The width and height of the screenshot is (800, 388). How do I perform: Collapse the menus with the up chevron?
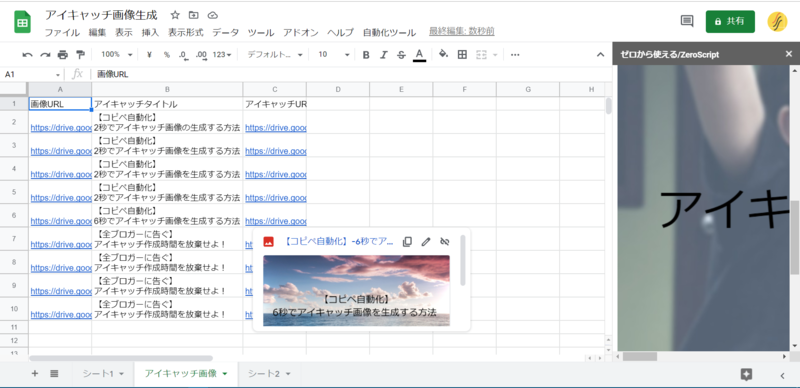[x=601, y=55]
